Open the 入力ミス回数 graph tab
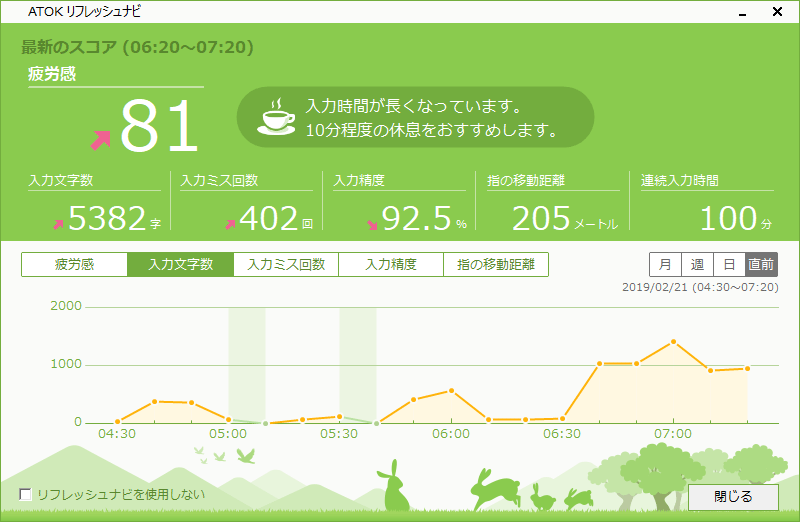This screenshot has height=522, width=800. tap(286, 264)
